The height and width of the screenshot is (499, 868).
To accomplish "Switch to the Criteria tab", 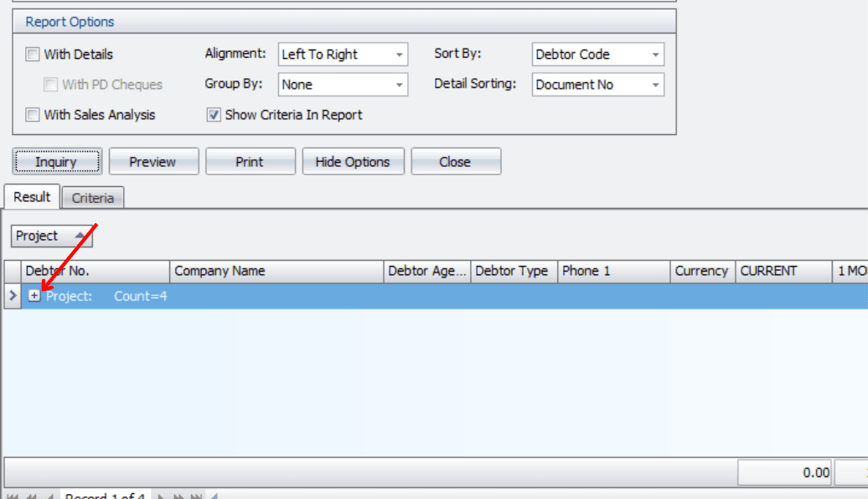I will (92, 198).
